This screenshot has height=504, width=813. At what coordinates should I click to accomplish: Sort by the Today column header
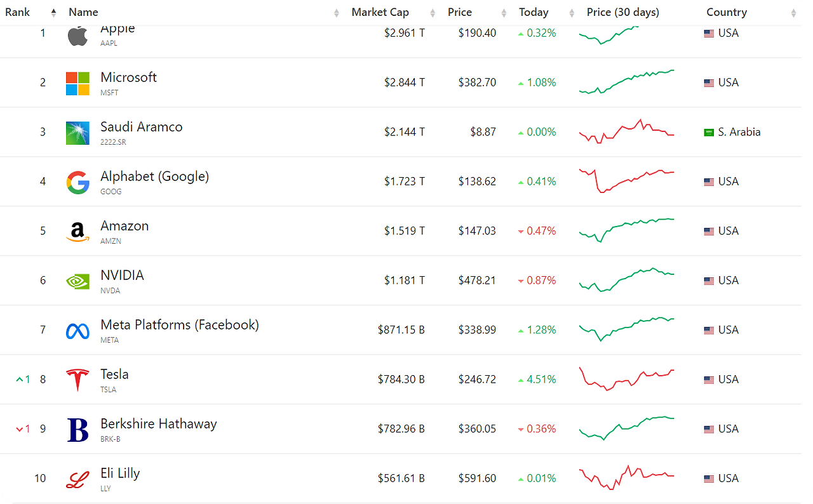pos(534,12)
